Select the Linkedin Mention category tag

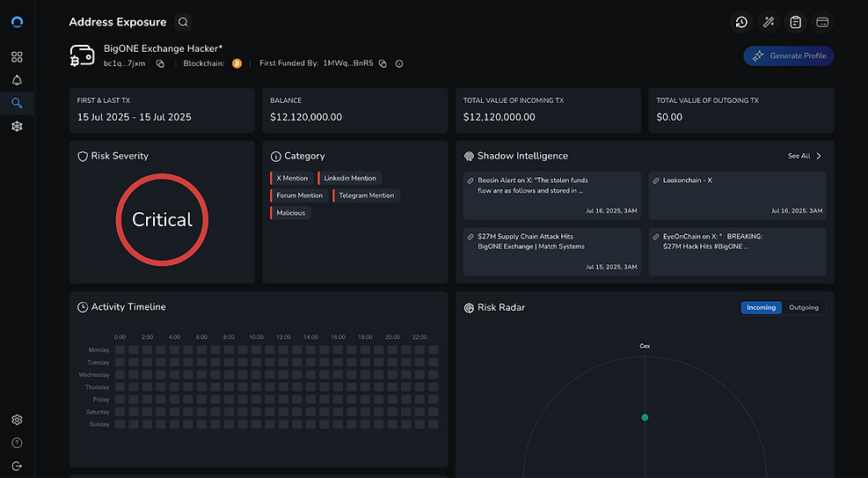point(350,179)
